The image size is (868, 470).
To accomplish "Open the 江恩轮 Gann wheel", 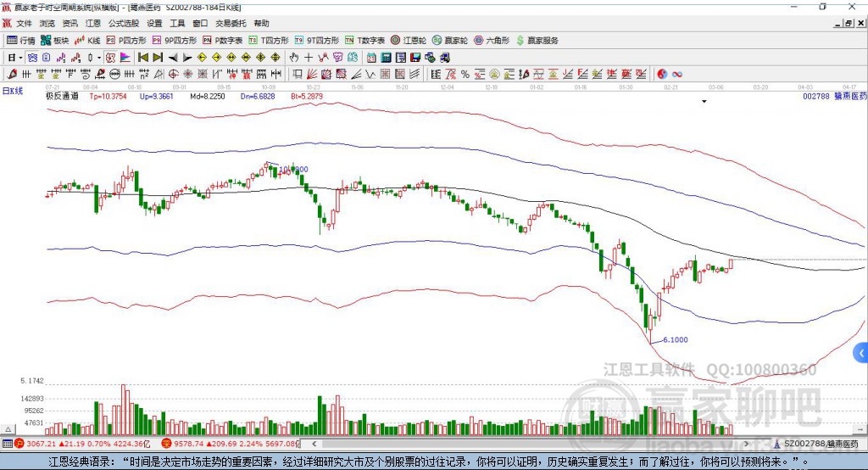I will [x=409, y=40].
